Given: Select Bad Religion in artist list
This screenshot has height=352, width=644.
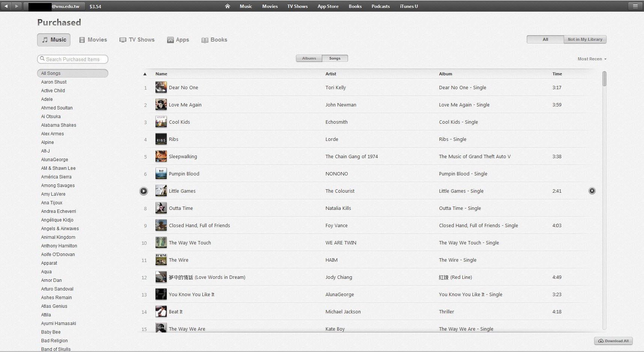Looking at the screenshot, I should click(54, 341).
